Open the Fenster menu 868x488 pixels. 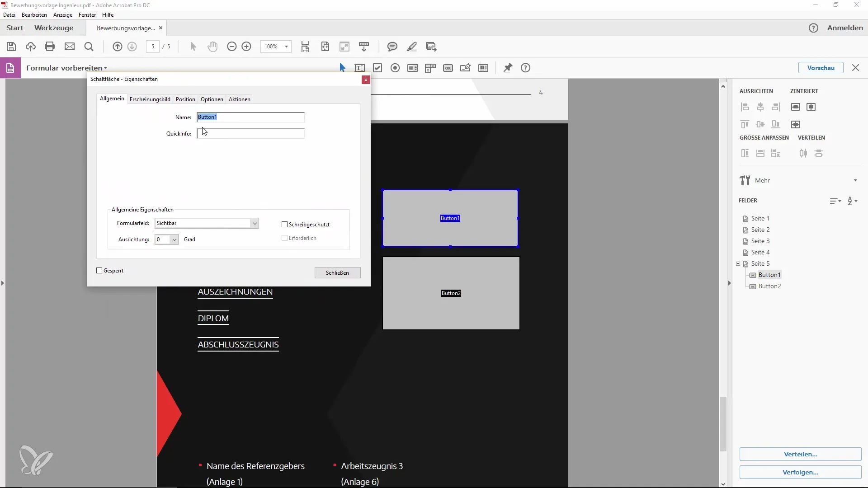pyautogui.click(x=87, y=15)
